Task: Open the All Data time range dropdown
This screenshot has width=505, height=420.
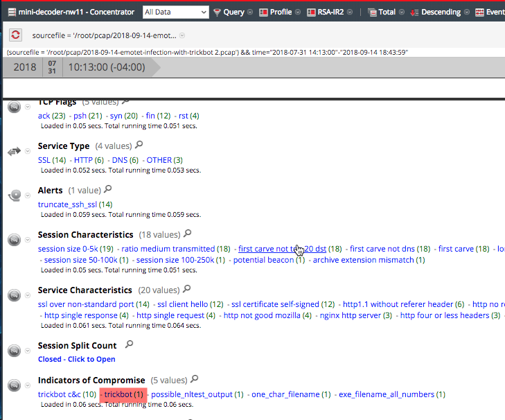Action: coord(175,12)
